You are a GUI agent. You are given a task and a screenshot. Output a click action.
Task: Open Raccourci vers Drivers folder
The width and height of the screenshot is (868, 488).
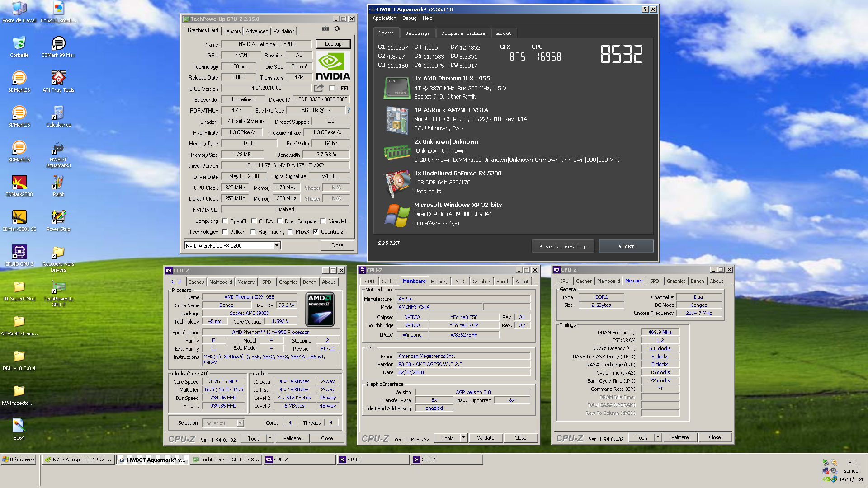(x=58, y=259)
